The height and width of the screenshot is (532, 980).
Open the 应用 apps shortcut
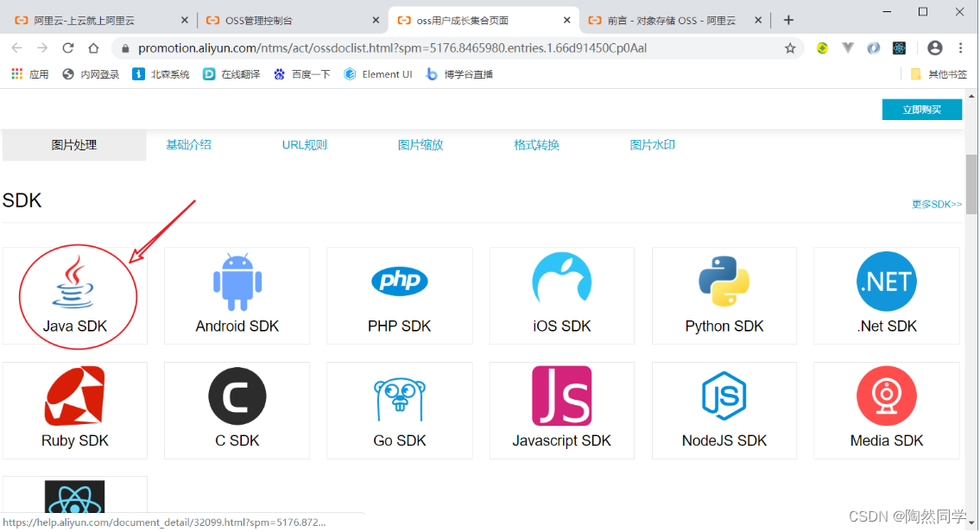[x=30, y=74]
